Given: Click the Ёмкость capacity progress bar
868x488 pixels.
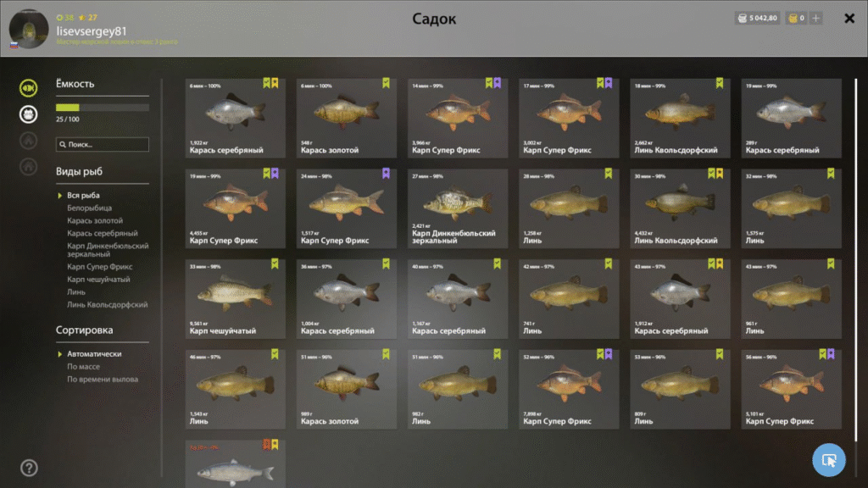Looking at the screenshot, I should tap(103, 108).
